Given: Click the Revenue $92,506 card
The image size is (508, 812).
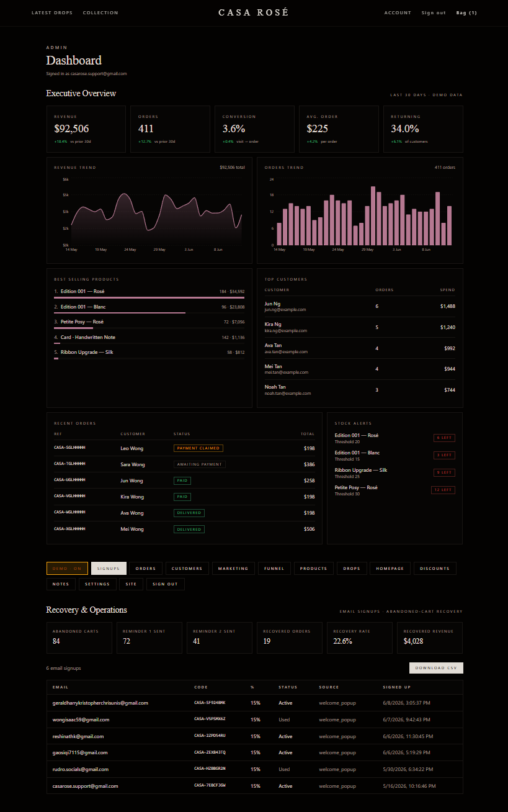Looking at the screenshot, I should pyautogui.click(x=86, y=129).
